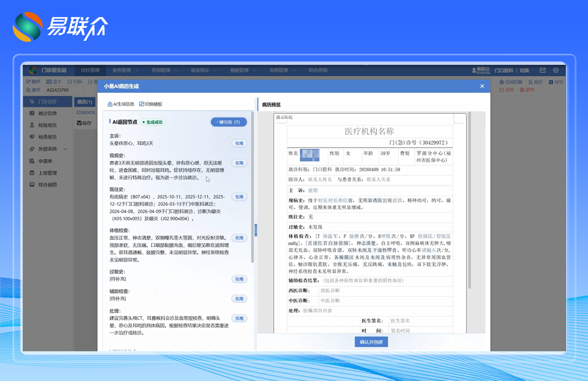Open the settings gear icon in header

click(x=556, y=70)
